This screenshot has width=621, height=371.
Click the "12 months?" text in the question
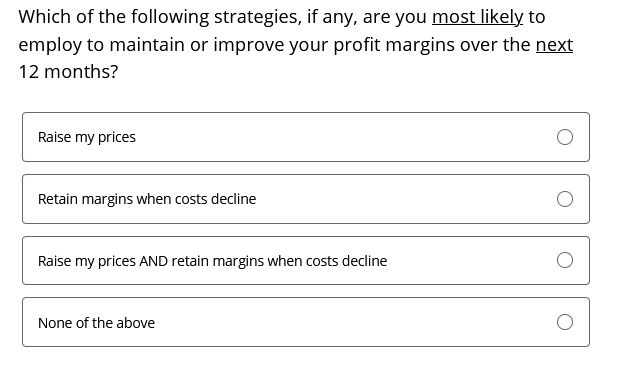(x=68, y=72)
